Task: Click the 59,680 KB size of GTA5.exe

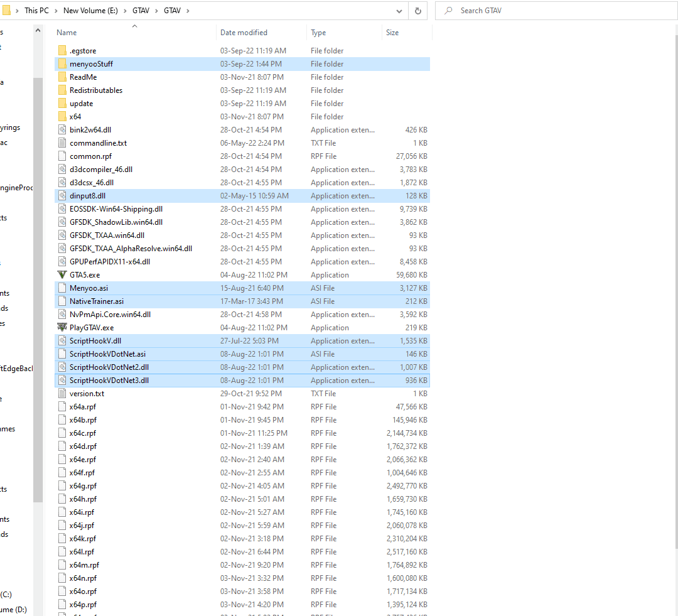Action: click(412, 274)
